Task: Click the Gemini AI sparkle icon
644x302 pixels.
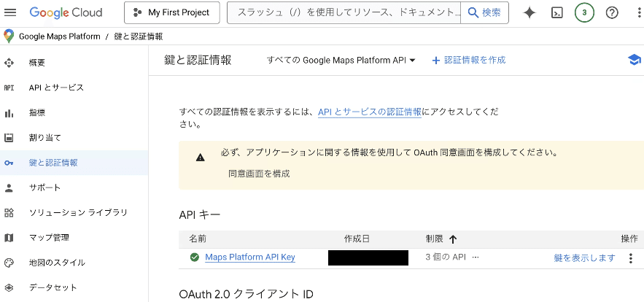Action: pos(529,12)
